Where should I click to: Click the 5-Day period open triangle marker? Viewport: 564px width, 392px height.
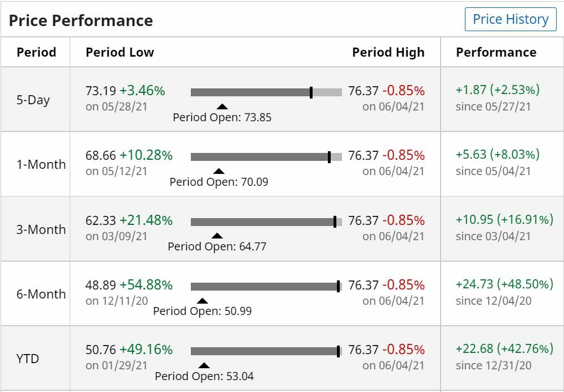pyautogui.click(x=222, y=106)
